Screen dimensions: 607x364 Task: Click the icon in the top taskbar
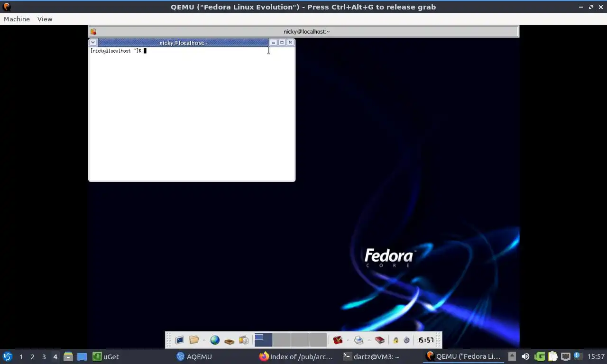point(93,32)
